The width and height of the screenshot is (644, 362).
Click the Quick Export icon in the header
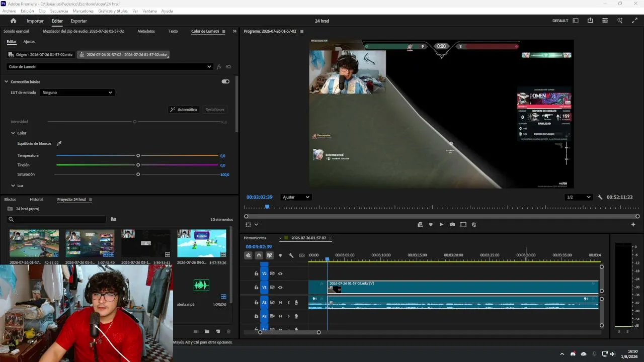pos(590,21)
